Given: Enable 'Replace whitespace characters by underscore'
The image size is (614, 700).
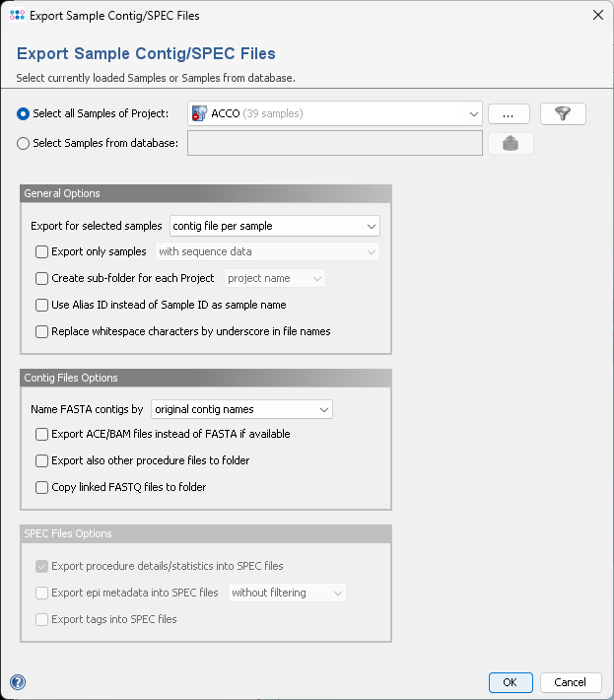Looking at the screenshot, I should click(41, 331).
